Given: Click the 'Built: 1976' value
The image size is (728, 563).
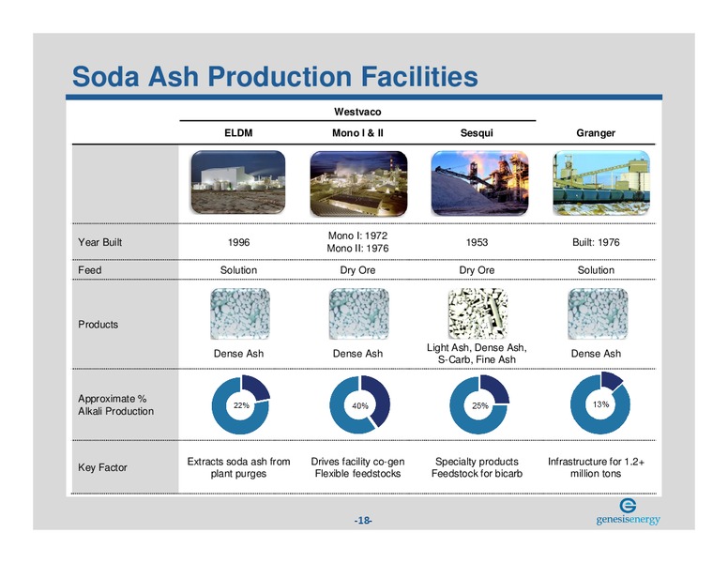Looking at the screenshot, I should [x=596, y=242].
